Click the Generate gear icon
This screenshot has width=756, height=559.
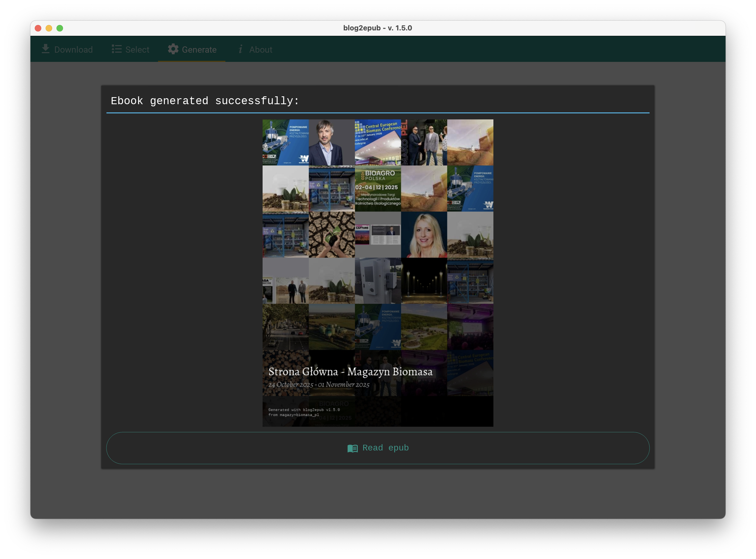(x=173, y=49)
